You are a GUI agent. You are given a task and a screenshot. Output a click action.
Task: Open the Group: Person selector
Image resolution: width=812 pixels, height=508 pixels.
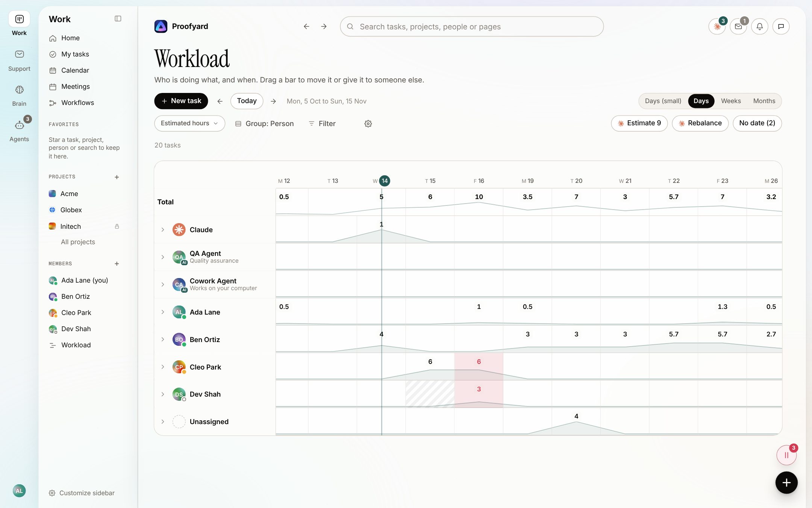[265, 124]
